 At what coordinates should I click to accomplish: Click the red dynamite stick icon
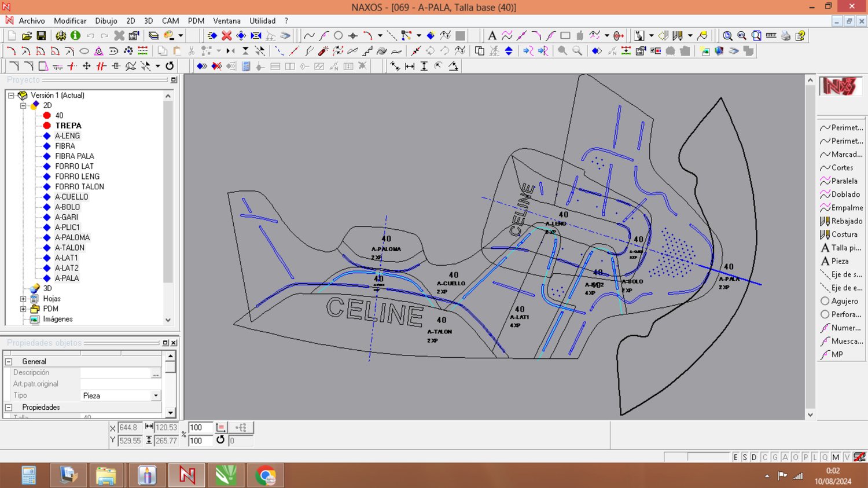click(x=323, y=51)
